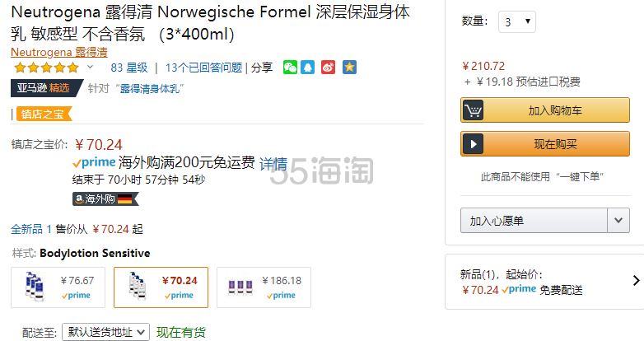Click the 现在购买 buy now button
Viewport: 644px width, 341px height.
pos(545,144)
